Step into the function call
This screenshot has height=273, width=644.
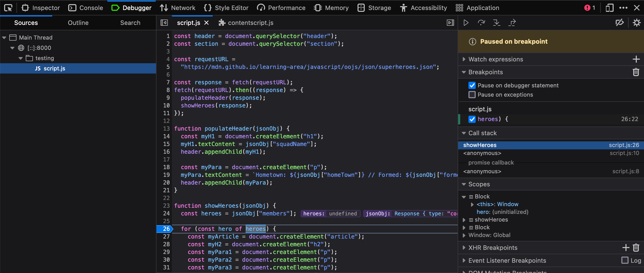pos(497,23)
